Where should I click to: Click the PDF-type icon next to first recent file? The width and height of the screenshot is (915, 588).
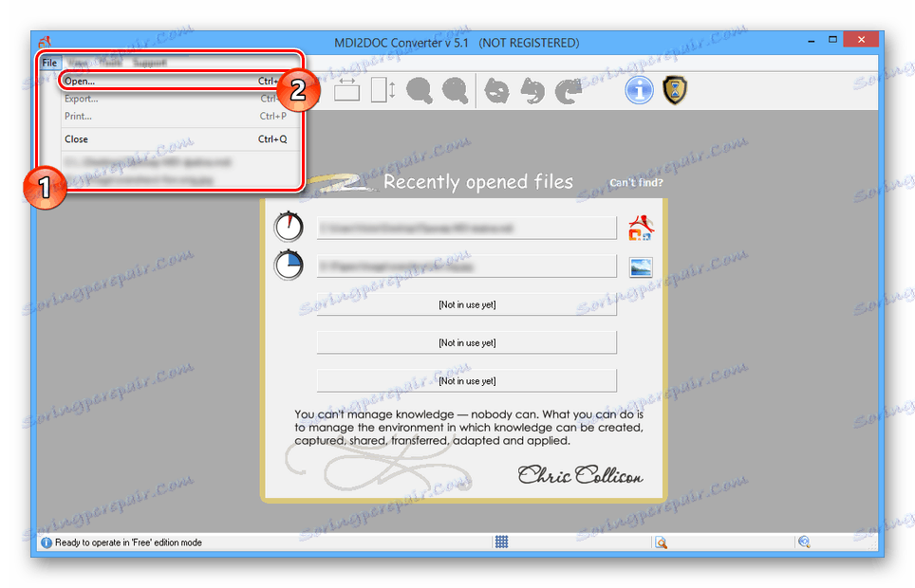coord(641,228)
